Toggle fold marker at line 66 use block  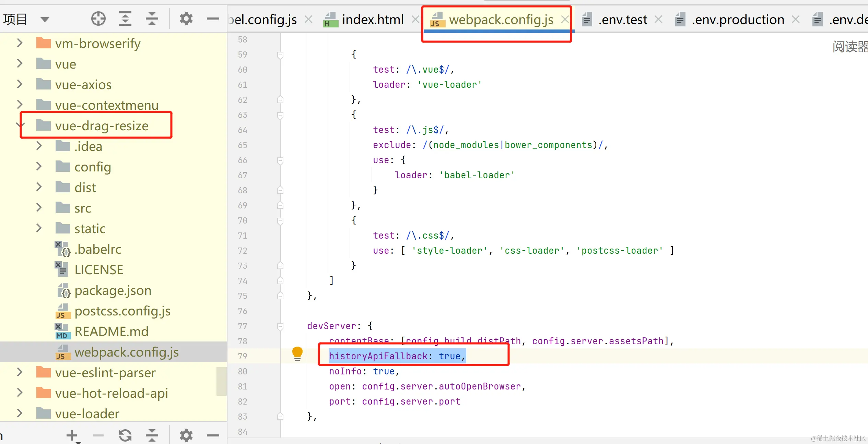point(280,160)
